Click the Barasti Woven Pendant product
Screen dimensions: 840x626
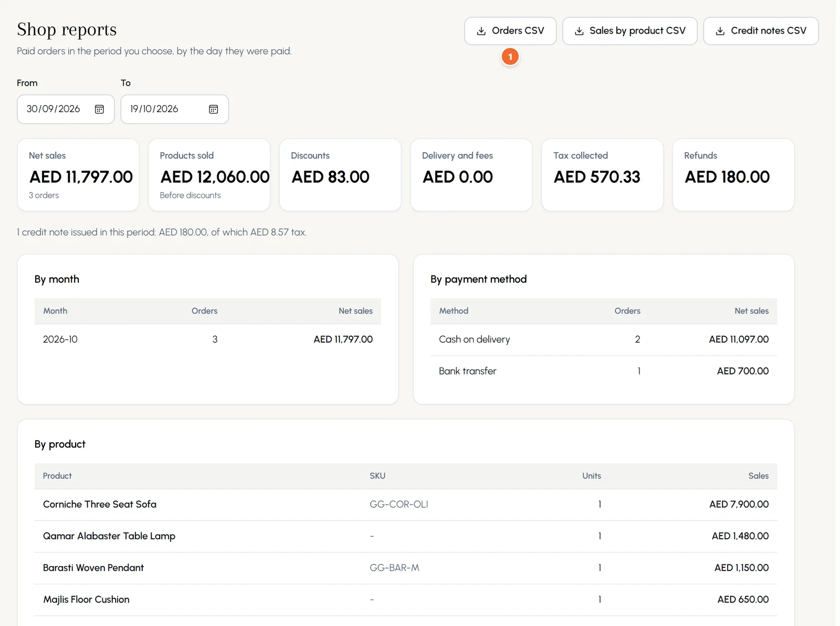(93, 568)
